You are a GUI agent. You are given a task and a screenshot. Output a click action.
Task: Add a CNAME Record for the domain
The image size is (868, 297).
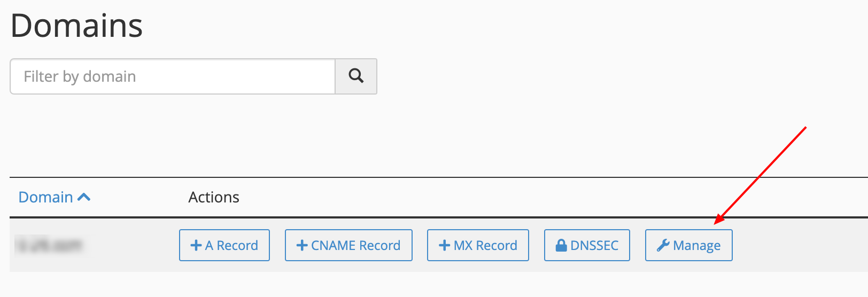[x=348, y=245]
